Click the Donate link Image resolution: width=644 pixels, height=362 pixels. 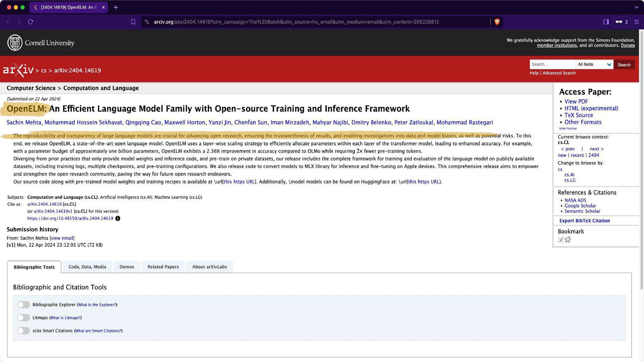628,46
